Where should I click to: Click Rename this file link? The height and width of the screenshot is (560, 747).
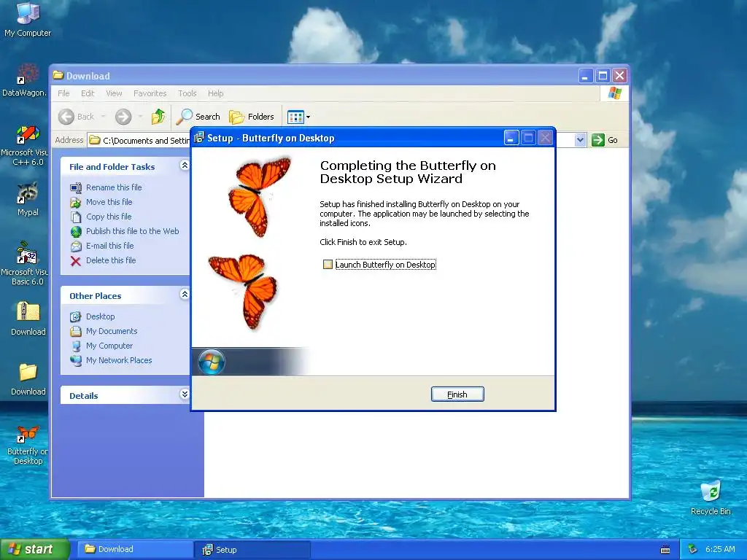point(114,187)
